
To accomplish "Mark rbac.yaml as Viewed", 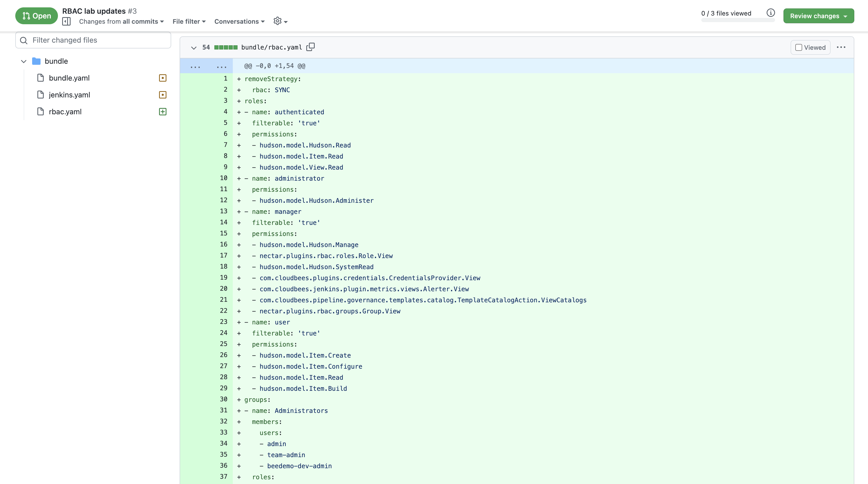I will 798,47.
